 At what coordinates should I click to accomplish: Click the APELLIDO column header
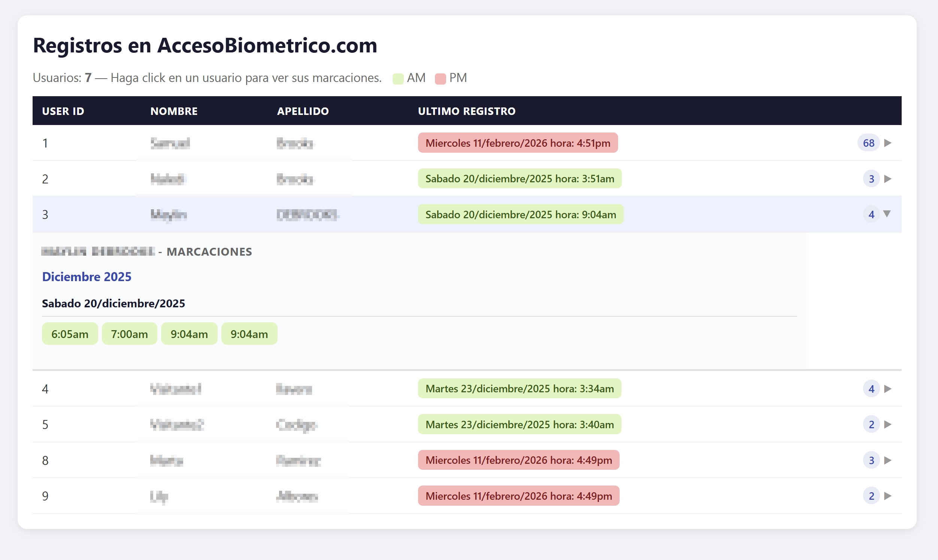(302, 111)
